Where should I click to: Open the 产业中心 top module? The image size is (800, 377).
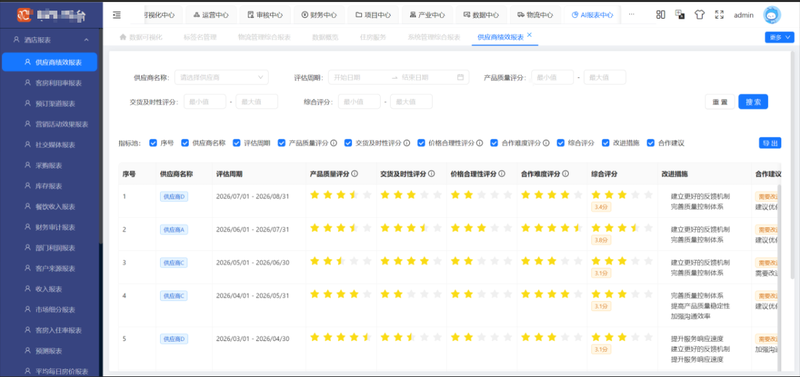coord(428,15)
